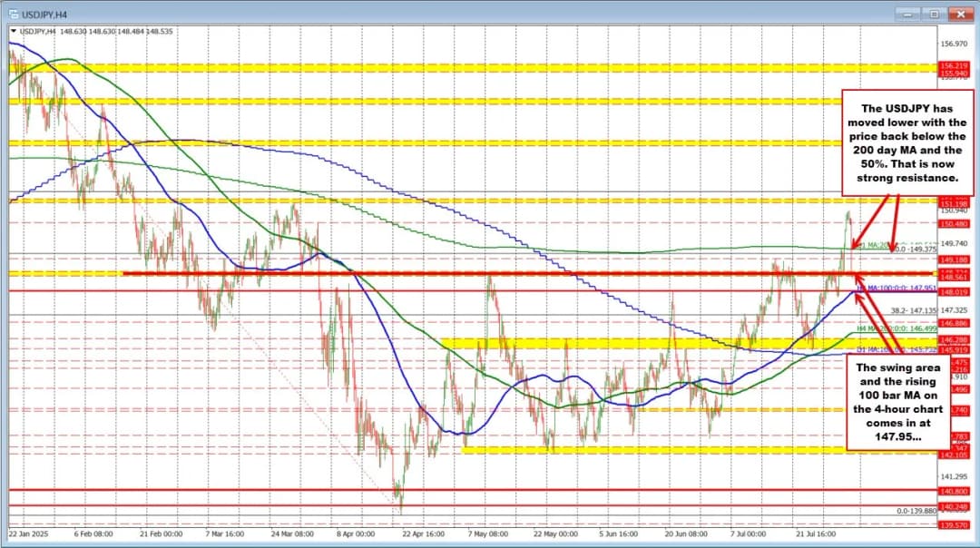This screenshot has height=548, width=980.
Task: Click the chart window icon beside USDJPY,H4 title
Action: (x=11, y=14)
